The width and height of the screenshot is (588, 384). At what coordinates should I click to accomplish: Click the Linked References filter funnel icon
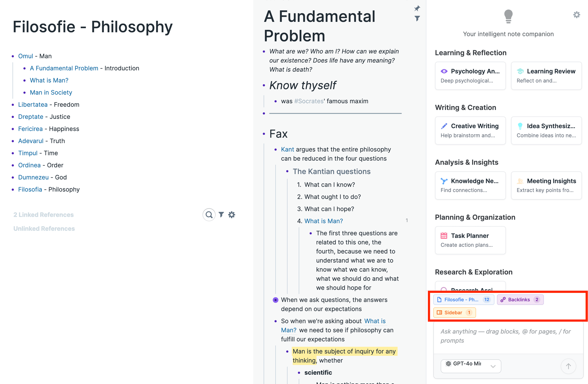click(x=221, y=215)
